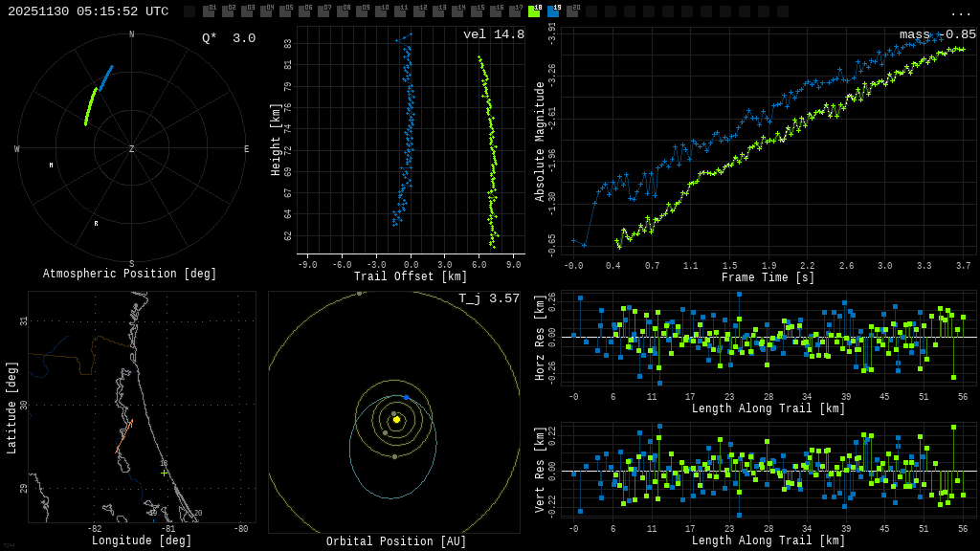
Task: Click station box labeled 20
Action: tap(572, 11)
